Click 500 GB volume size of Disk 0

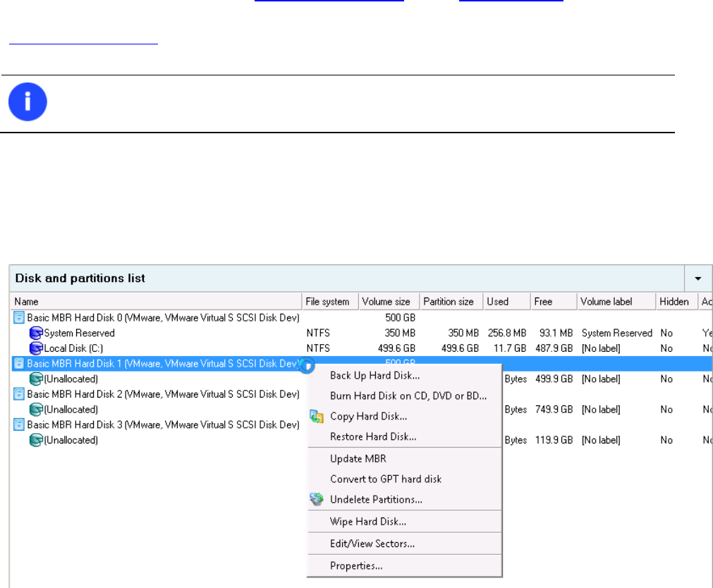coord(400,317)
